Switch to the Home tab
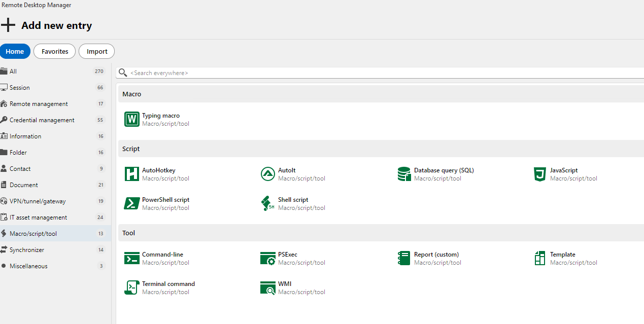 tap(15, 51)
